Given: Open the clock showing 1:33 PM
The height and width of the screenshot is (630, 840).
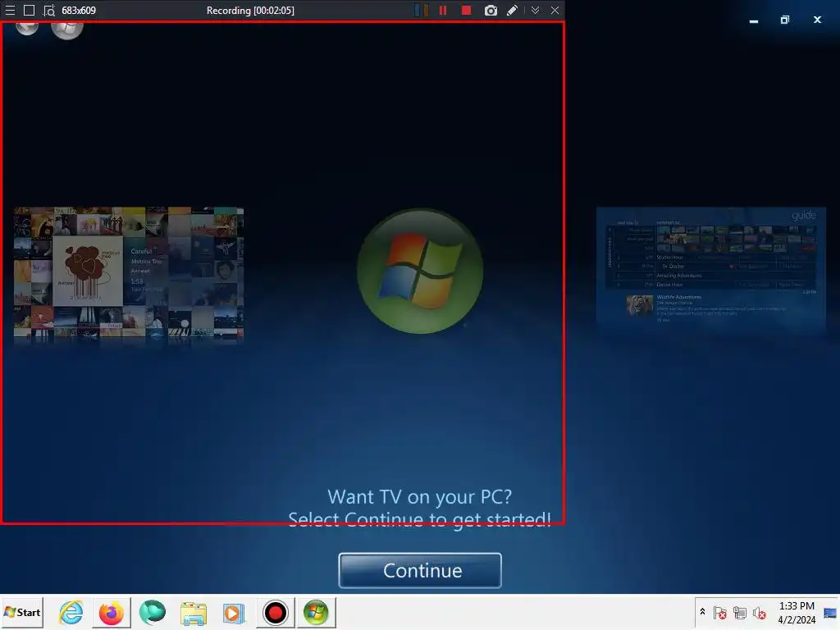Looking at the screenshot, I should coord(797,612).
